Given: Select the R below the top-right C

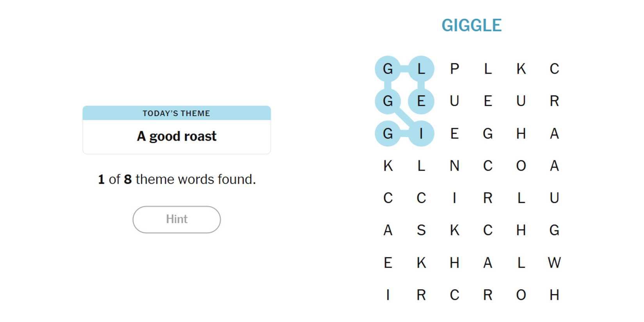Looking at the screenshot, I should (554, 101).
